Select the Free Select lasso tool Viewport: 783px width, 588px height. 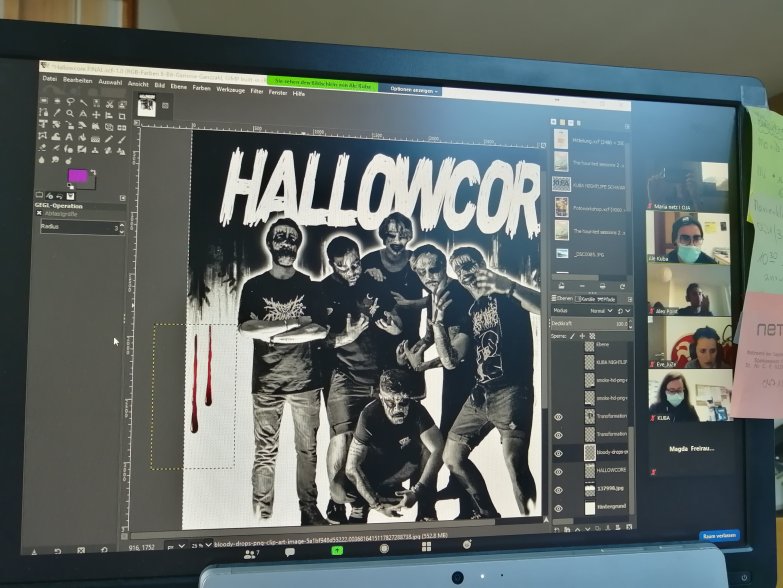pos(70,101)
